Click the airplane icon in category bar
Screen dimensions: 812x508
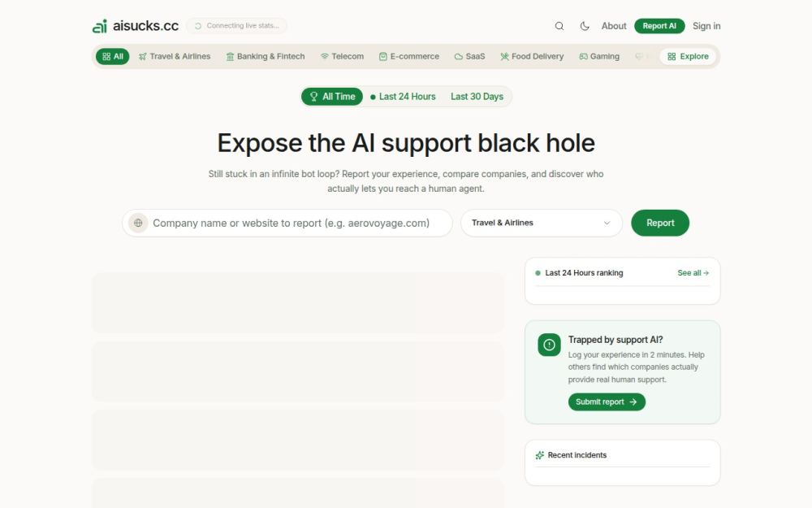(x=142, y=57)
